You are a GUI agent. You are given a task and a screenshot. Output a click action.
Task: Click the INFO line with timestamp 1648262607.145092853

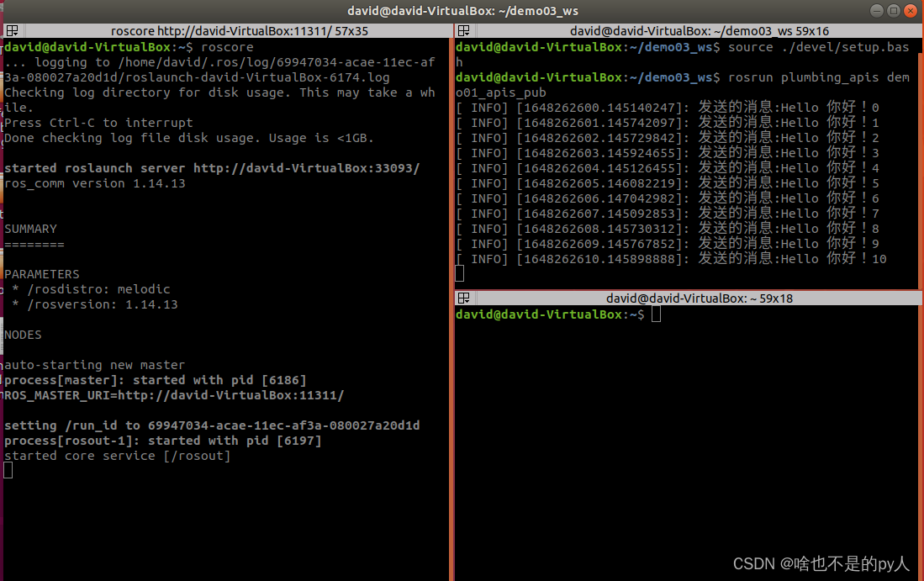coord(668,214)
